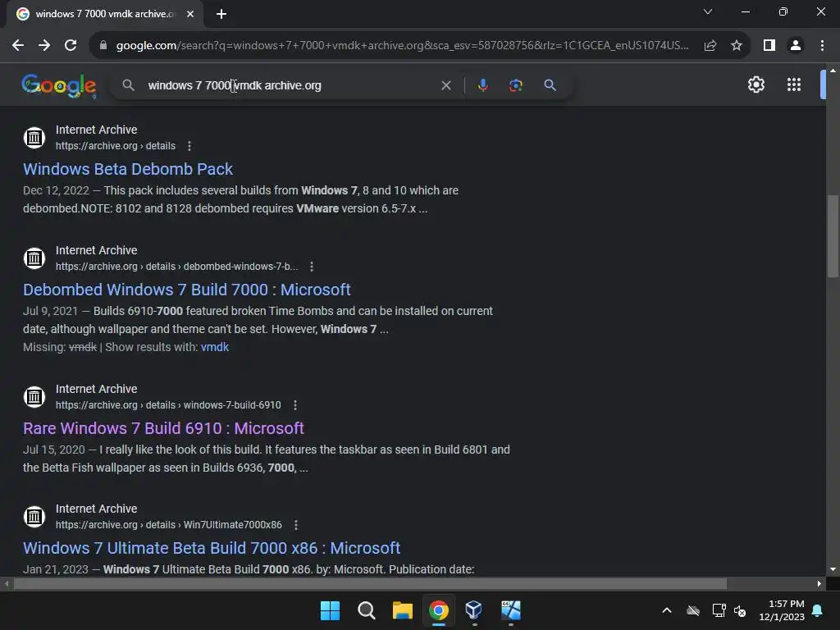Open a new browser tab
Screen dimensions: 840x630
[x=221, y=14]
